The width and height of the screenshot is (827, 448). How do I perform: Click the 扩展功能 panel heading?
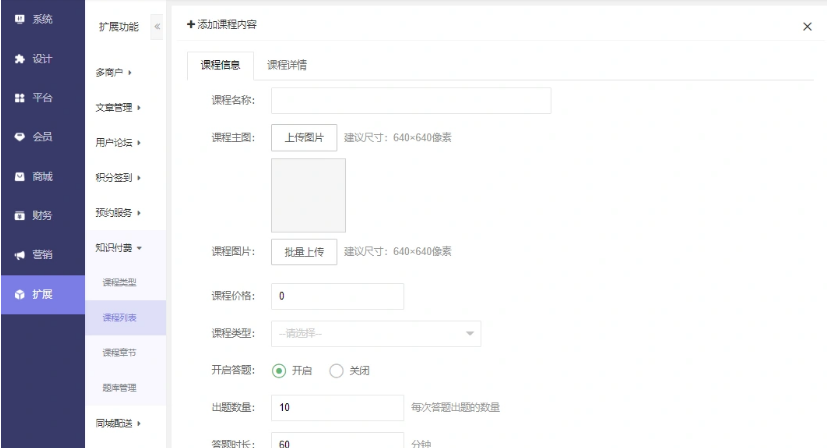(x=119, y=26)
